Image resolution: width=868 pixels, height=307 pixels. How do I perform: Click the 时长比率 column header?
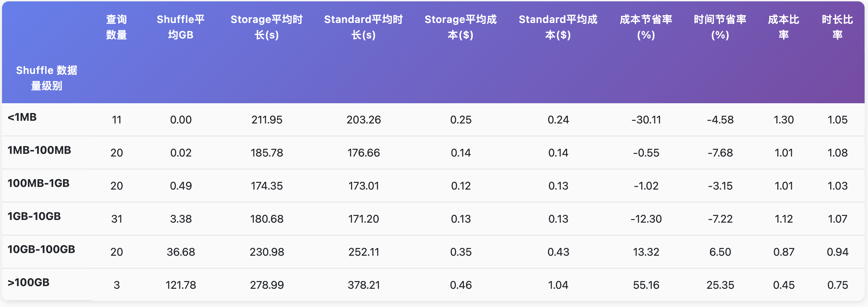pos(837,27)
